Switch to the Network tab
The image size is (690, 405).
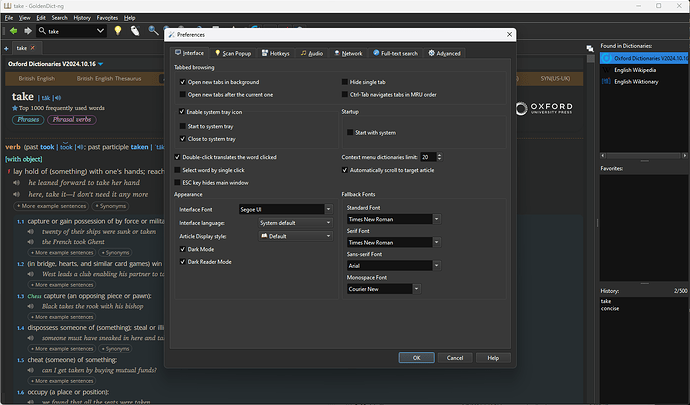(x=348, y=53)
